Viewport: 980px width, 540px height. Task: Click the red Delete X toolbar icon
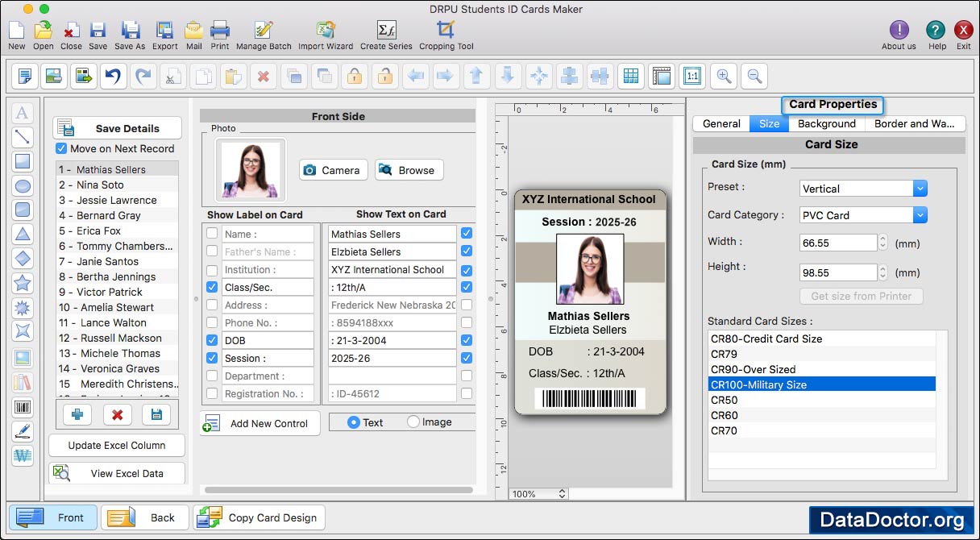[262, 77]
